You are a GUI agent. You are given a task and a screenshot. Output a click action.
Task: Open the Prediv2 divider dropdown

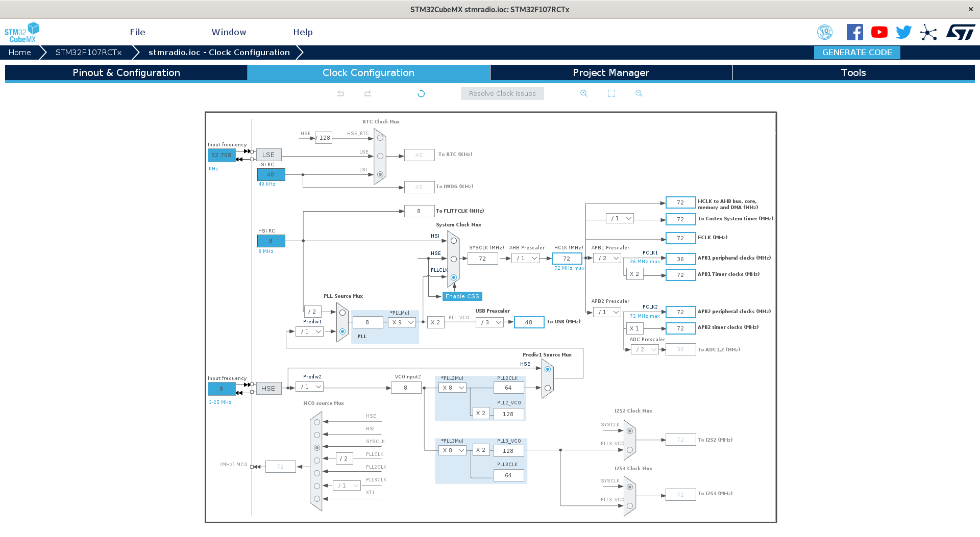click(310, 387)
